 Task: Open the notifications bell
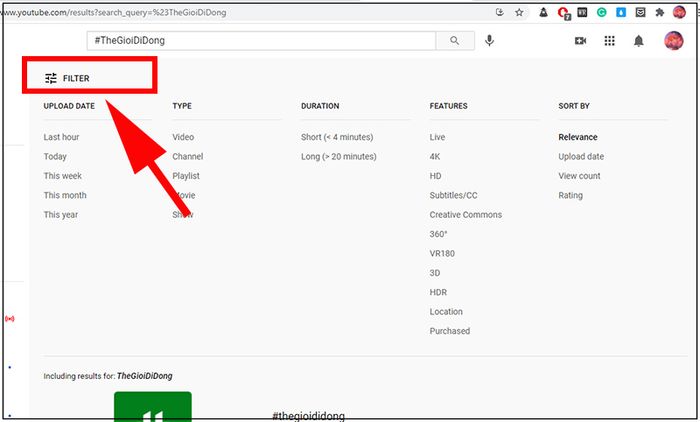click(639, 41)
